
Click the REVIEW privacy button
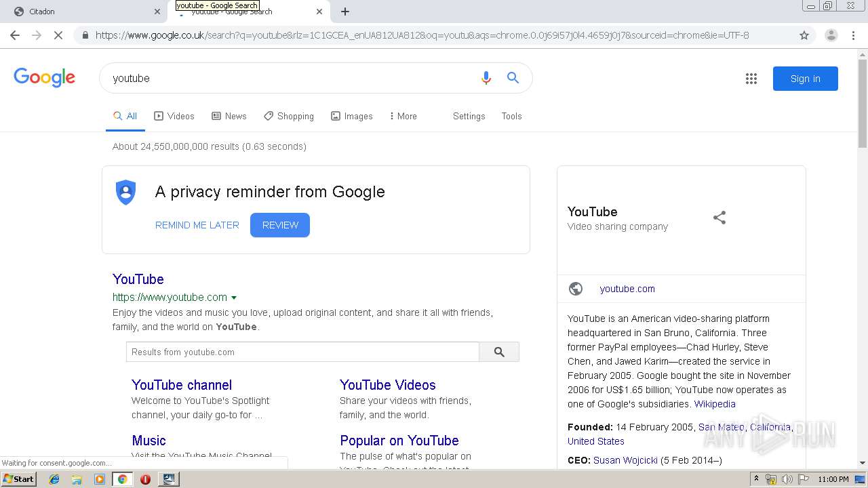(280, 225)
